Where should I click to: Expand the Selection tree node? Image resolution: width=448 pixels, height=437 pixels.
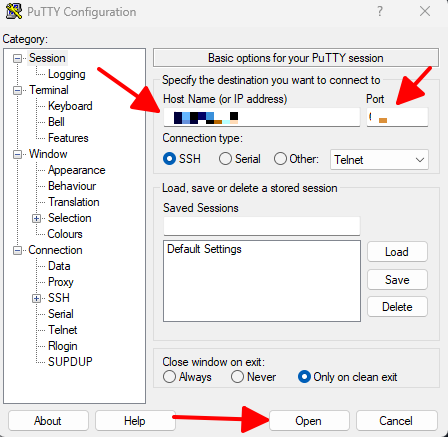pyautogui.click(x=36, y=218)
